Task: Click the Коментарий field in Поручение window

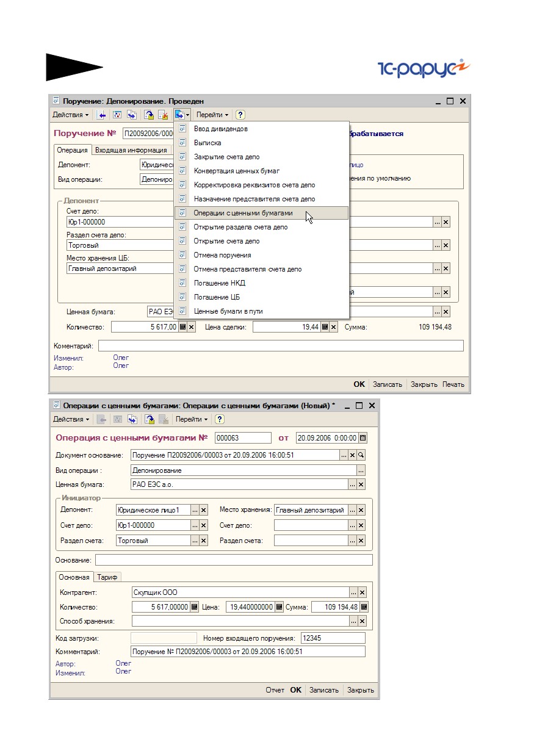Action: 281,346
